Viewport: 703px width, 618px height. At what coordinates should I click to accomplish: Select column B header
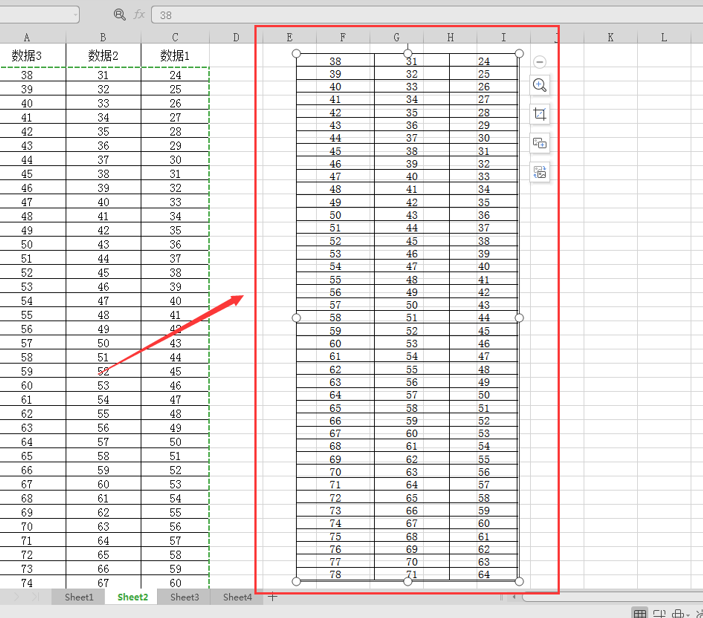[103, 37]
